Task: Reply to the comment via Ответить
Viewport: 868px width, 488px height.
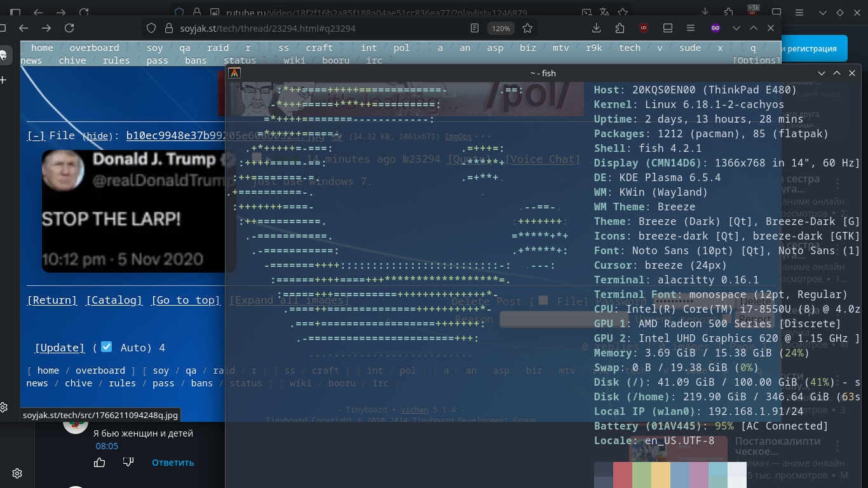Action: tap(173, 463)
